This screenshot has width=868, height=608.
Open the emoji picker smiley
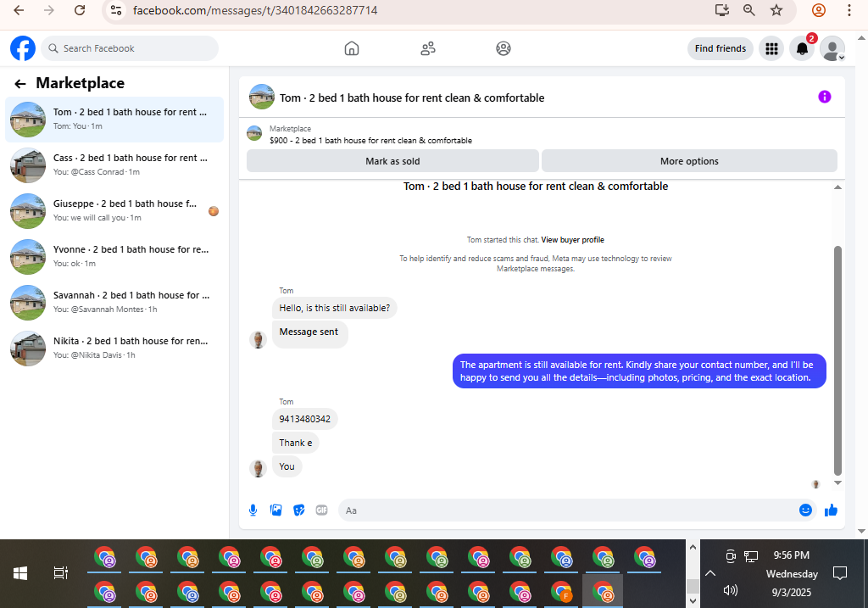[x=805, y=510]
